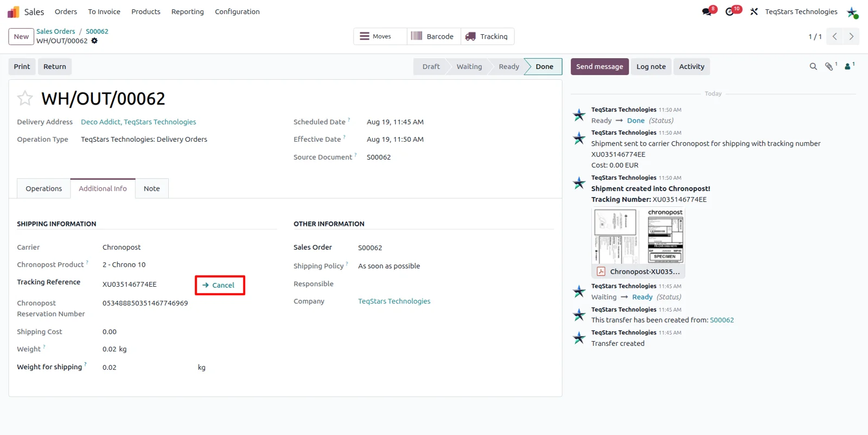Open the Reporting menu
Image resolution: width=868 pixels, height=435 pixels.
(x=188, y=12)
